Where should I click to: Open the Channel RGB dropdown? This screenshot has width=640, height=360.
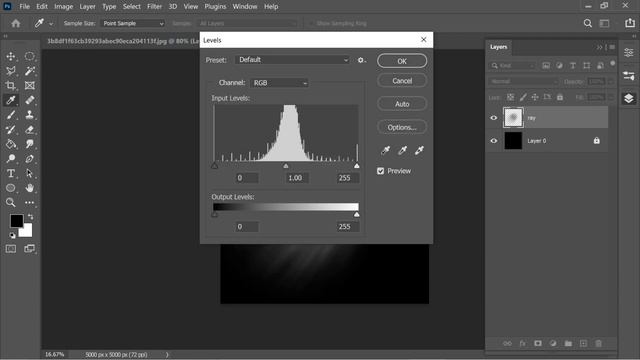click(280, 83)
